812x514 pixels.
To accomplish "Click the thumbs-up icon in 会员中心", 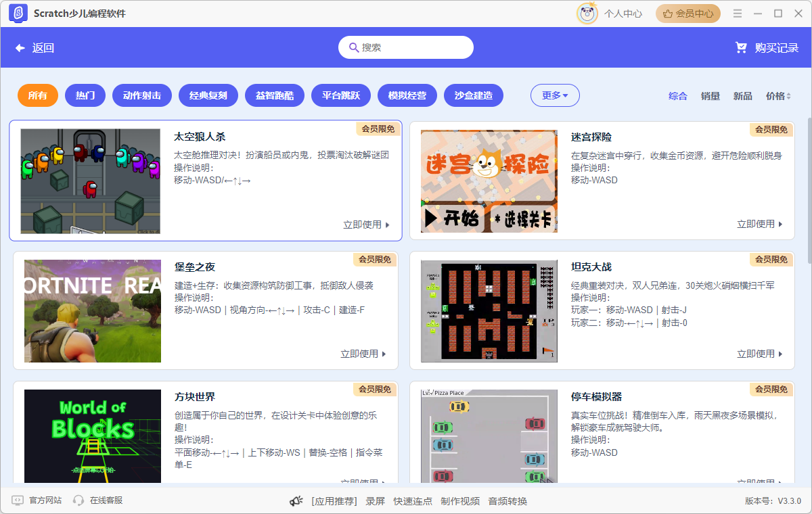I will coord(668,14).
